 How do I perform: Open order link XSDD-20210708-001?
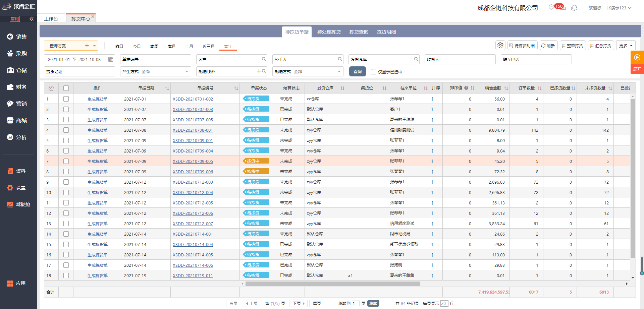tap(193, 130)
